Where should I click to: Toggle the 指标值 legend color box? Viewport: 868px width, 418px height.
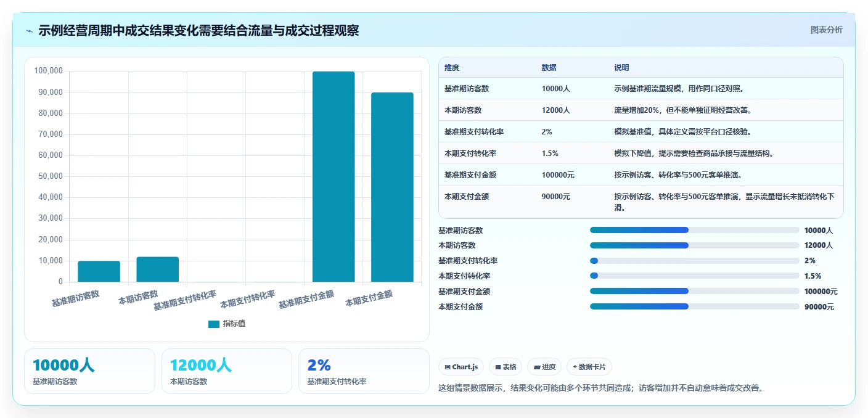(214, 324)
